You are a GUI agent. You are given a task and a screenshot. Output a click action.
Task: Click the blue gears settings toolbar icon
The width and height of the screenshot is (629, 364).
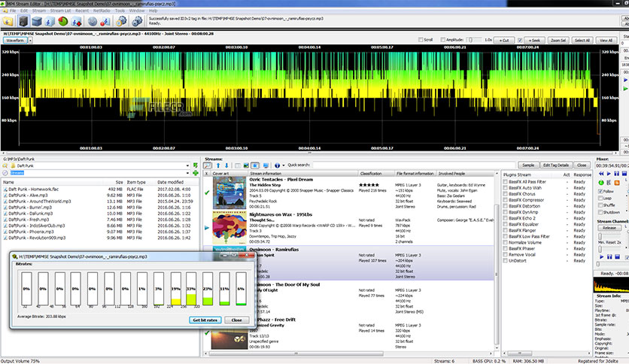137,21
